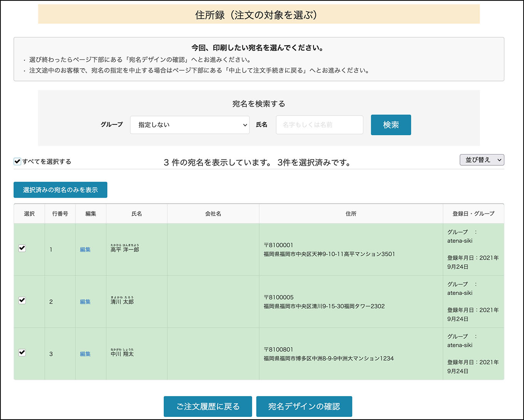Select the name 清川 太郎
The image size is (524, 420).
click(122, 302)
